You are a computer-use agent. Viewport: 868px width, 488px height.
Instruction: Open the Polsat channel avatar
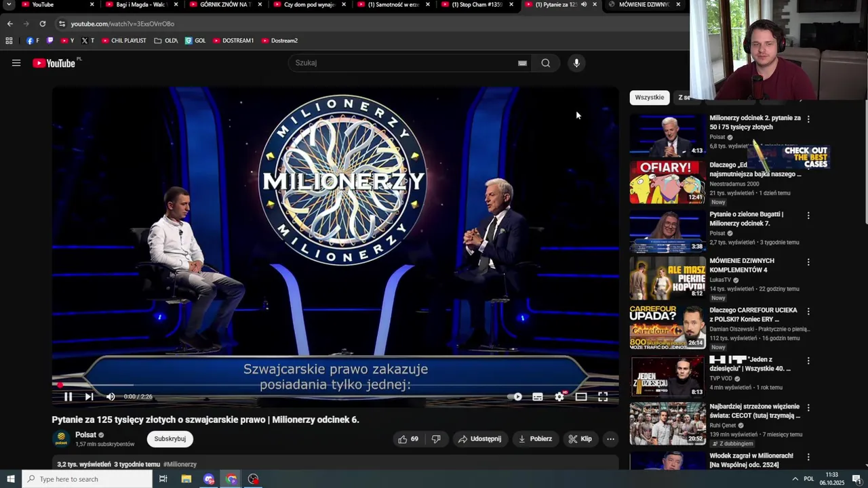tap(61, 439)
